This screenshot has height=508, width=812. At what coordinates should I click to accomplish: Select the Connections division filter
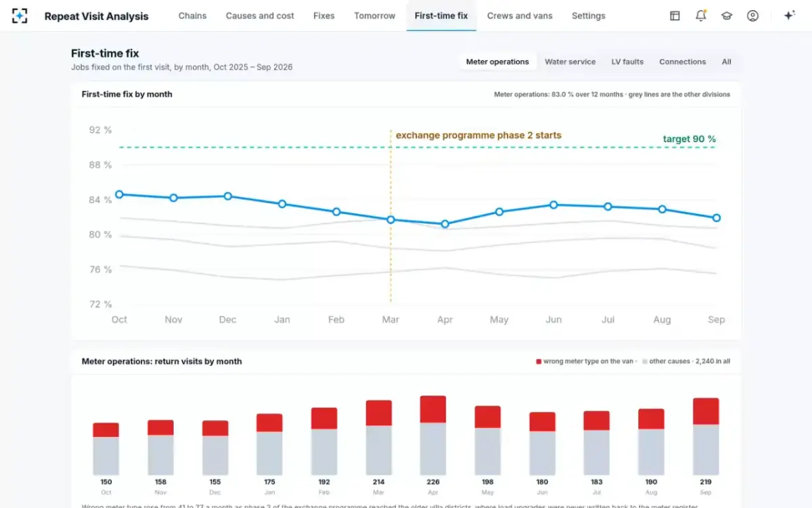[683, 62]
